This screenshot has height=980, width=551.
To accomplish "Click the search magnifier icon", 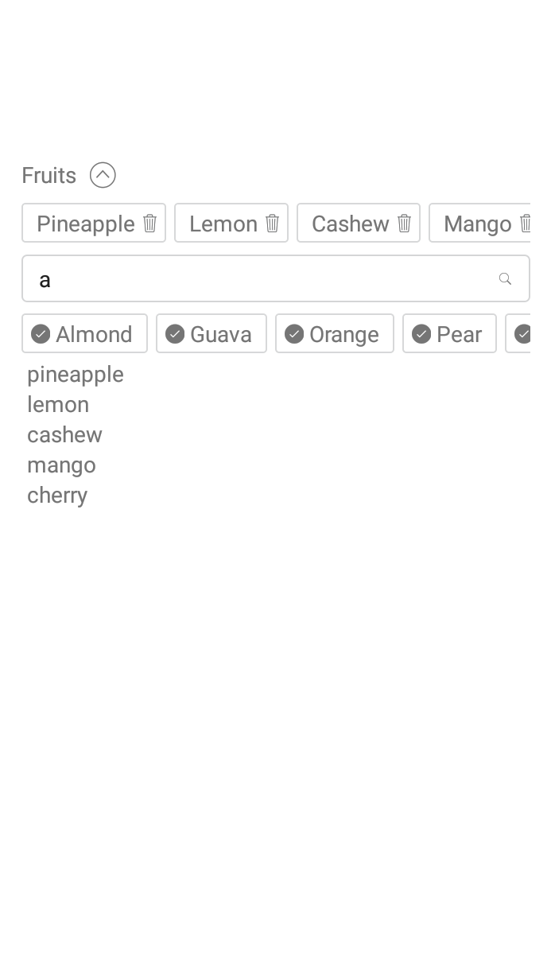I will tap(505, 279).
